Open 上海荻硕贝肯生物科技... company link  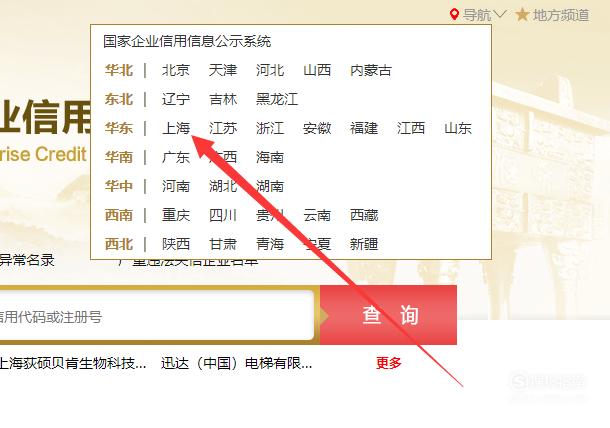(73, 363)
